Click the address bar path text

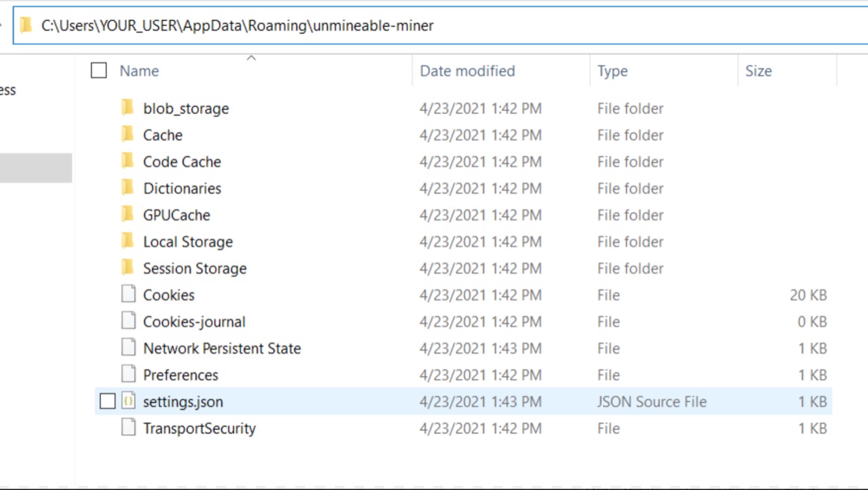(237, 26)
